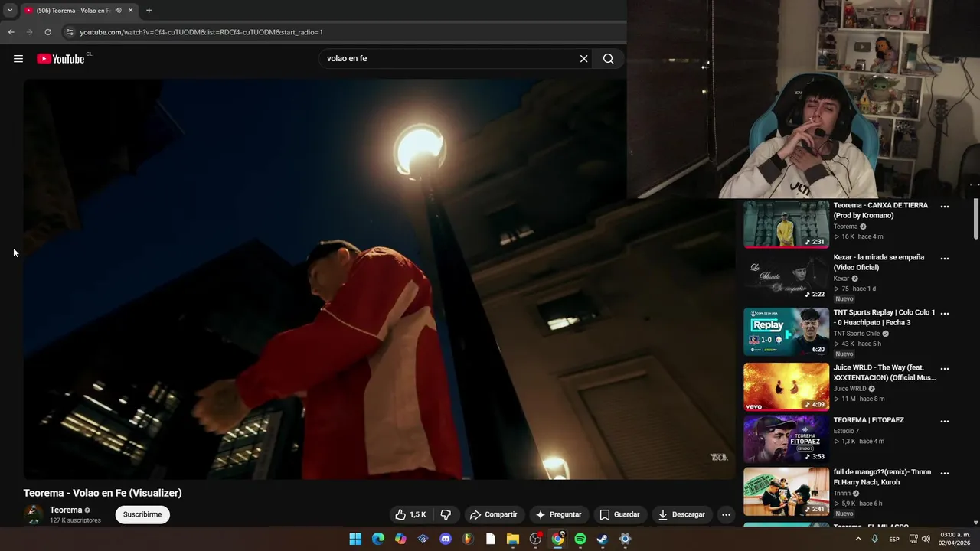Click the Preguntar button
980x551 pixels.
point(559,515)
